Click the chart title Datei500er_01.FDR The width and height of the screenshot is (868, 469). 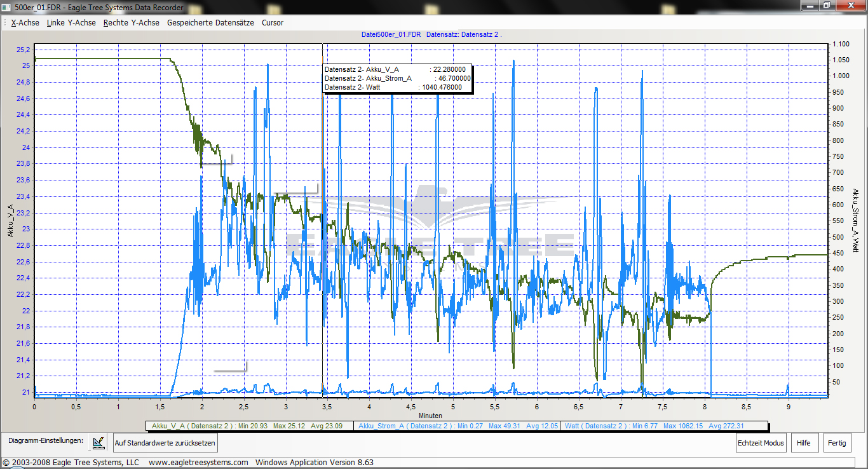tap(391, 35)
